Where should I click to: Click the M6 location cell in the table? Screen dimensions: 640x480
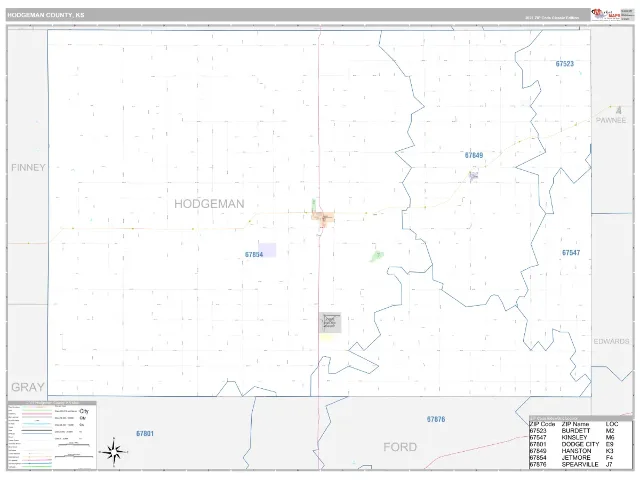click(610, 437)
